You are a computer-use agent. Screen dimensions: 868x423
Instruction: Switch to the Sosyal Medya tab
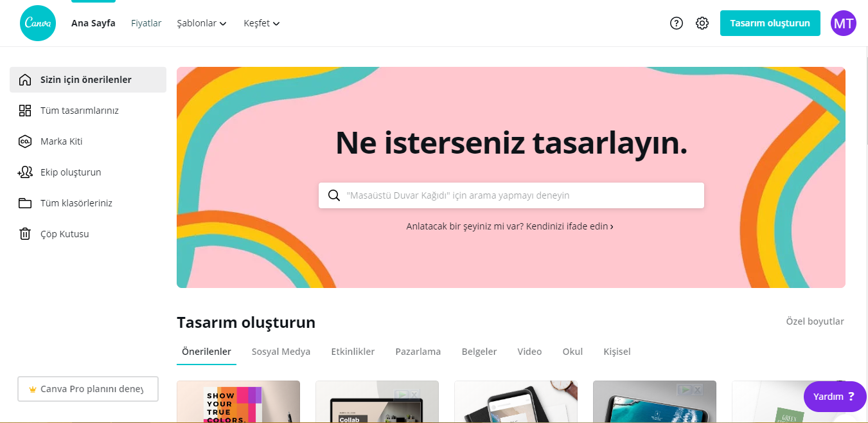click(281, 352)
